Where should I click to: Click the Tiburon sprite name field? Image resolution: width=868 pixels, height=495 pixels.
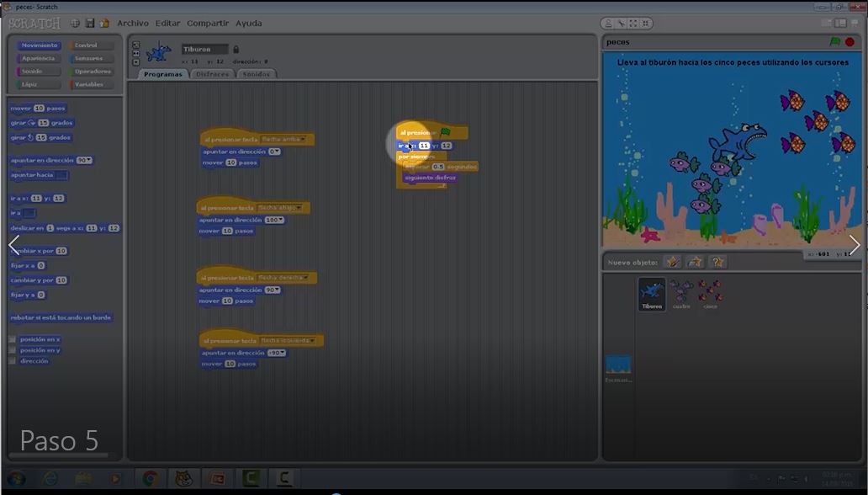(x=205, y=50)
